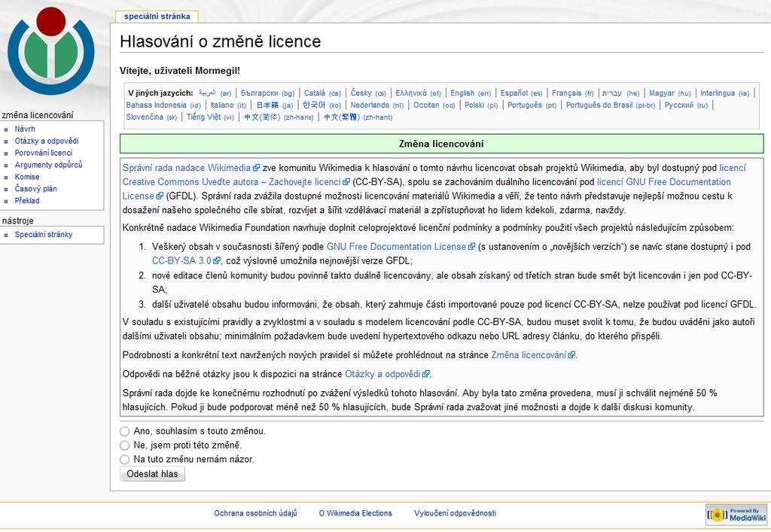Viewport: 771px width, 532px height.
Task: Open 'Správní rada nadace Wikimedia' link
Action: coord(191,168)
